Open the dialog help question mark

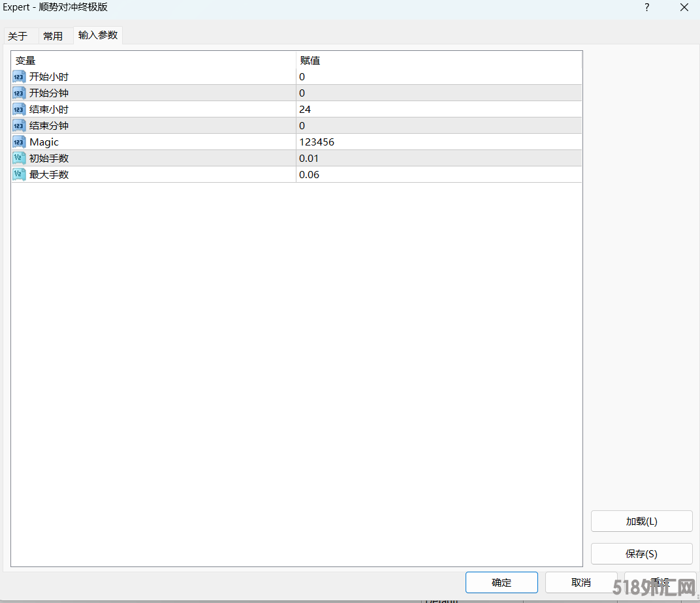(646, 7)
